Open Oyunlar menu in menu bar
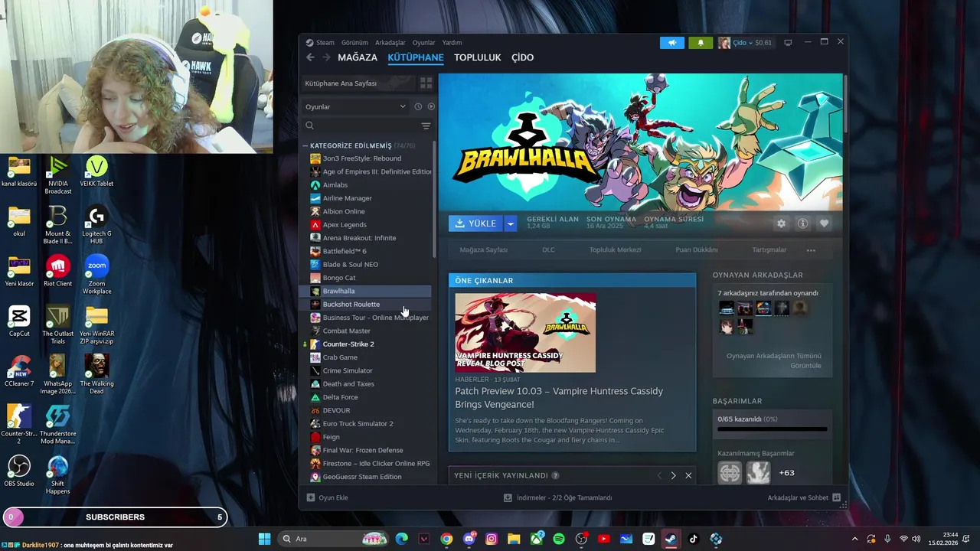 (x=423, y=43)
